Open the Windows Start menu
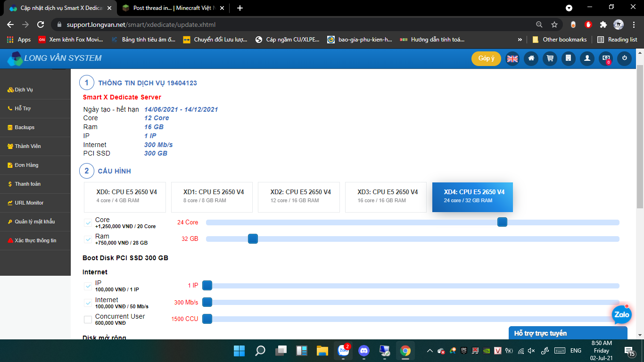Image resolution: width=644 pixels, height=362 pixels. pos(239,351)
